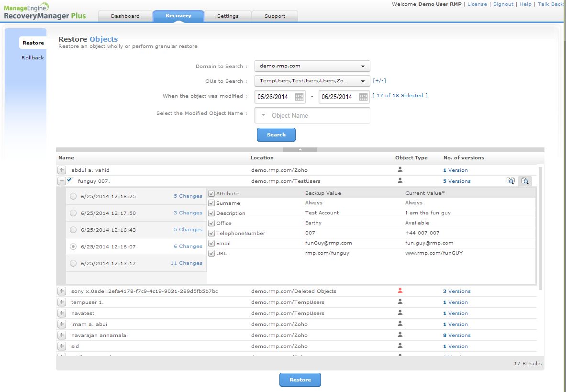Image resolution: width=566 pixels, height=392 pixels.
Task: Collapse the funguy 007 row with minus icon
Action: (x=62, y=181)
